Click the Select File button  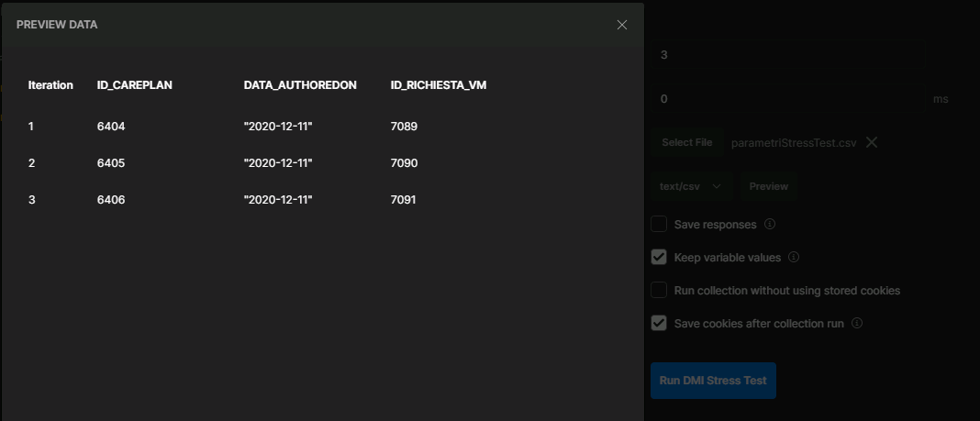(687, 142)
